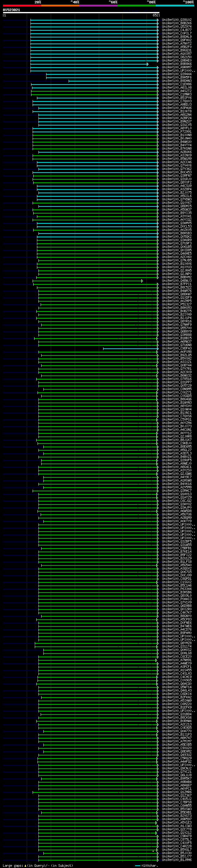Select UniRef100_Q3M888 label
The width and height of the screenshot is (197, 868).
[x=177, y=335]
